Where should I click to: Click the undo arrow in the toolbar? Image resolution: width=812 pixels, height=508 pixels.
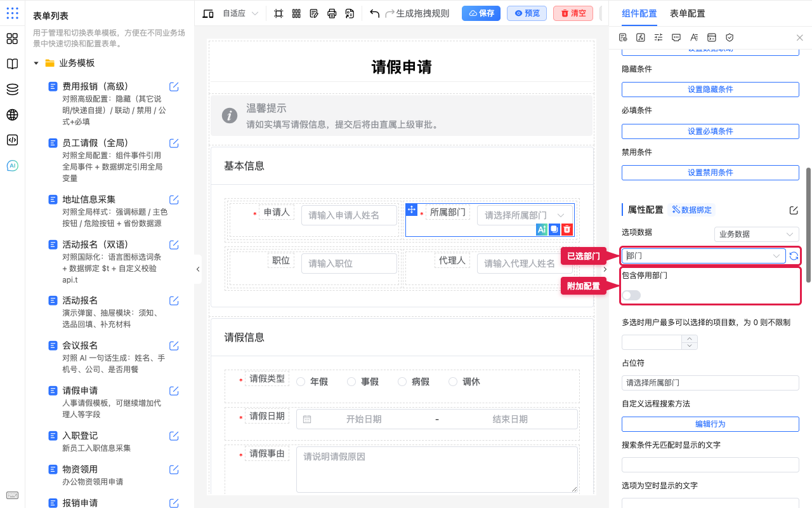(374, 13)
